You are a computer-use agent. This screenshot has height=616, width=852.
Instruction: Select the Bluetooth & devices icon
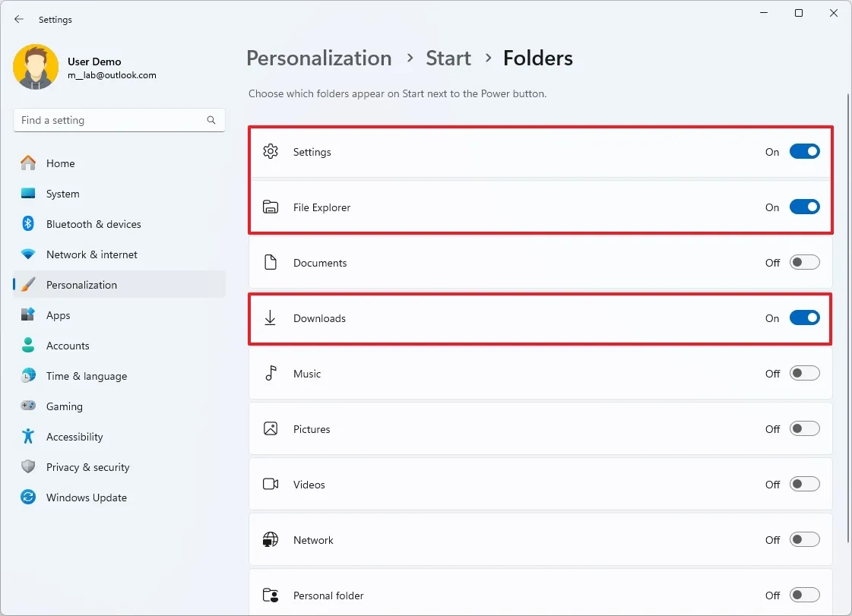(27, 224)
